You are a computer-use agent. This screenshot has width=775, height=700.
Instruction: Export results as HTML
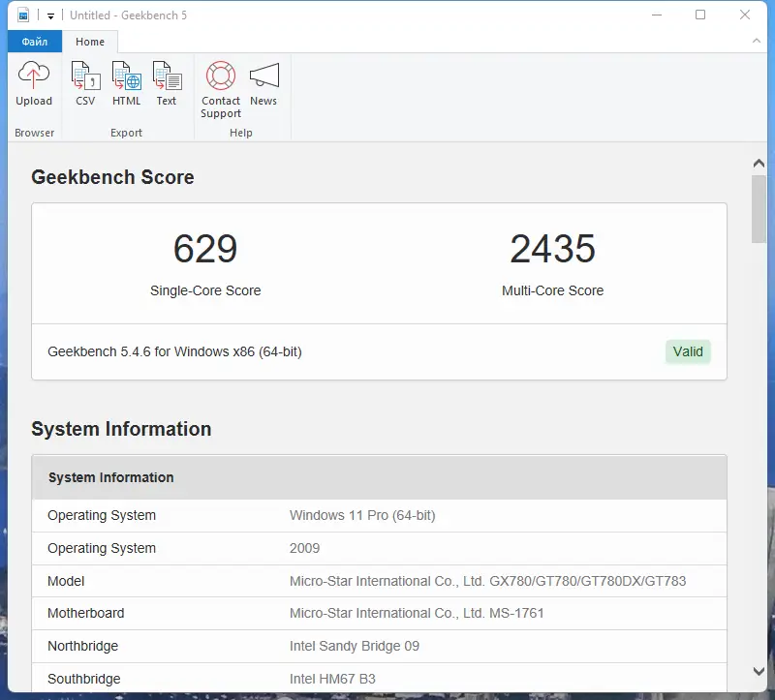127,83
